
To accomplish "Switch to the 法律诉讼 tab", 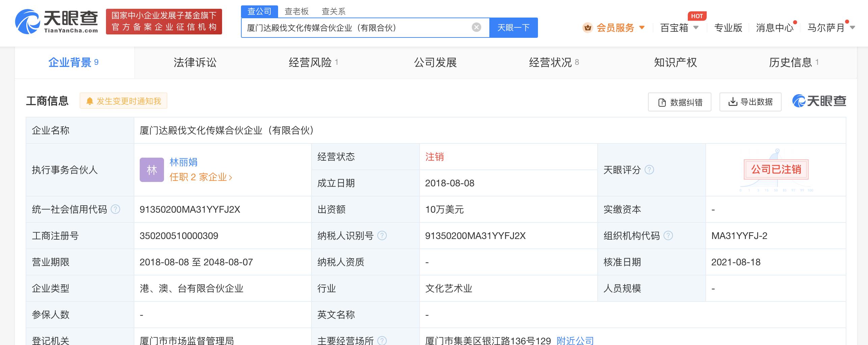I will click(195, 62).
